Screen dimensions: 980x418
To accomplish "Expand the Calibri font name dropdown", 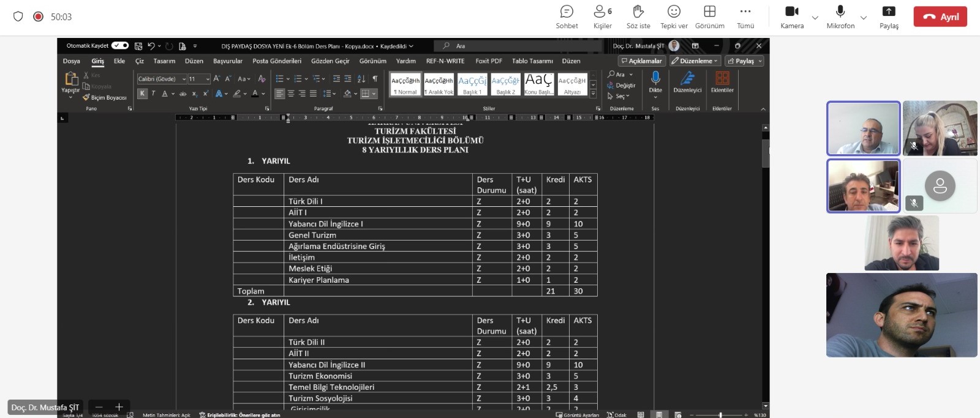I will point(184,79).
